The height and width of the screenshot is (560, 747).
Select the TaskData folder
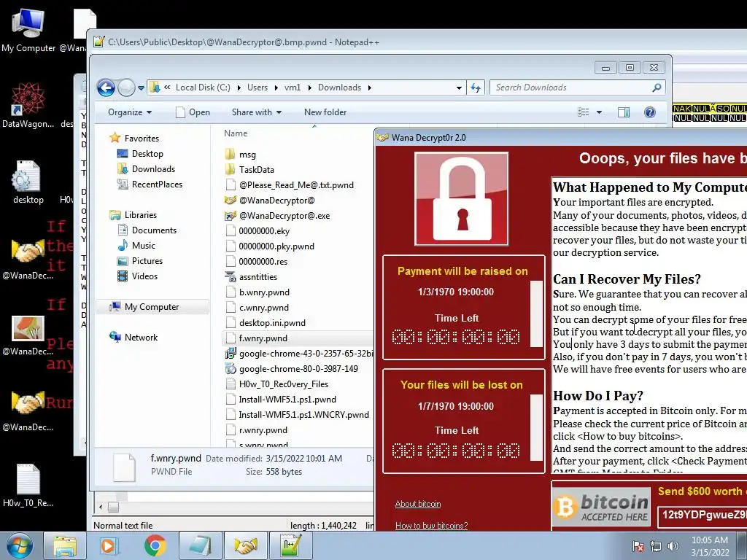249,169
